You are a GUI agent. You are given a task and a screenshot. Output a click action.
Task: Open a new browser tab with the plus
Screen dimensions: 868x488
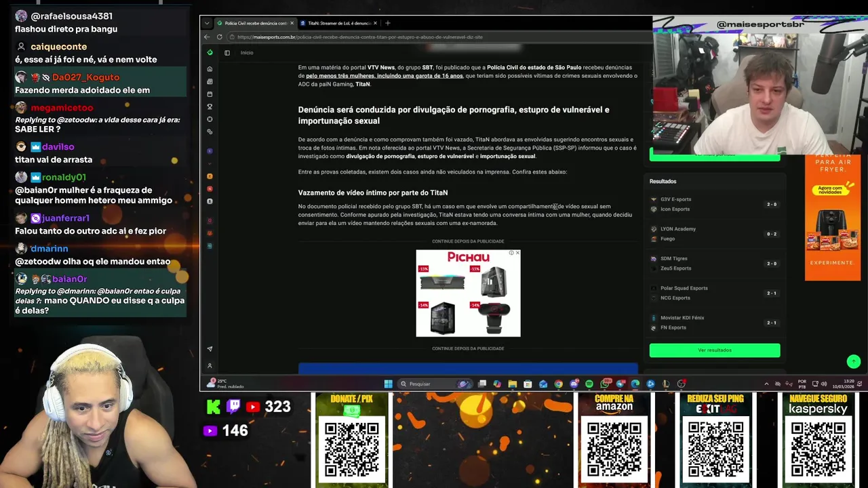tap(388, 23)
